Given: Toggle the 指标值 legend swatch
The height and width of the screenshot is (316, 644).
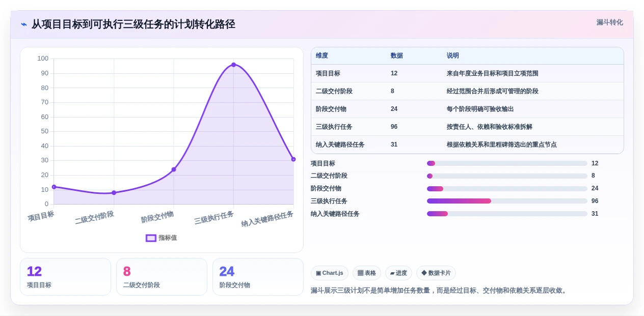Looking at the screenshot, I should pyautogui.click(x=151, y=238).
